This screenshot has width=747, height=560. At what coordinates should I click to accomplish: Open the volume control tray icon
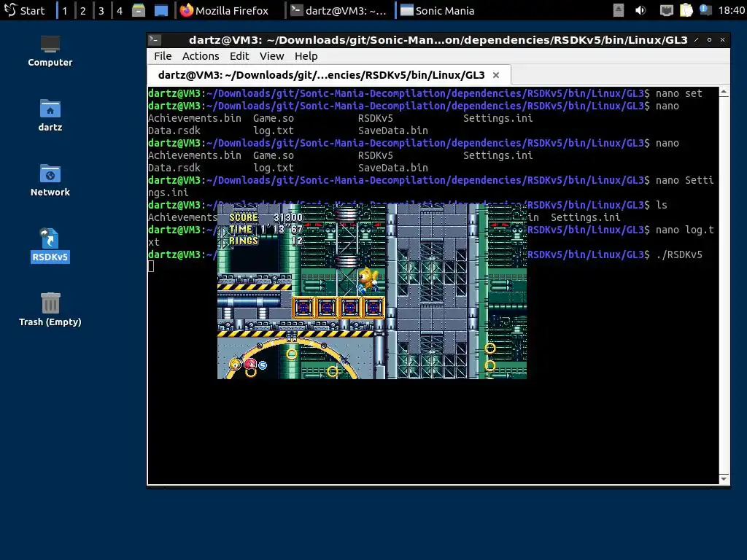640,10
